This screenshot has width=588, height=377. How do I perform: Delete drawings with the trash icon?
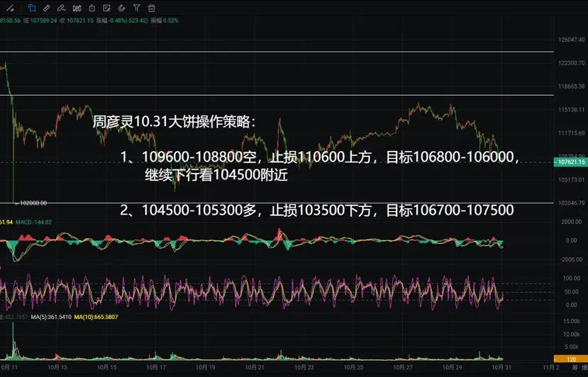pyautogui.click(x=152, y=8)
